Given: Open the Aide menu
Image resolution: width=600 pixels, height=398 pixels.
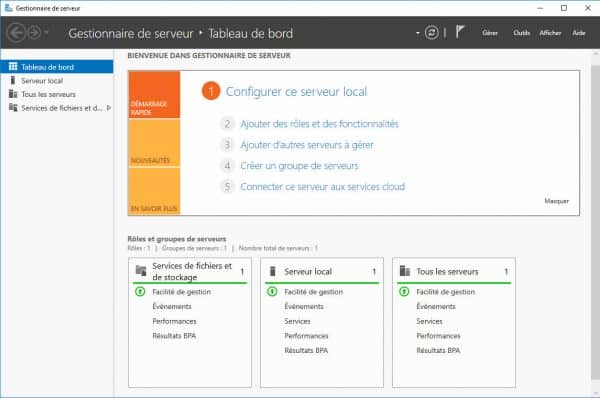Looking at the screenshot, I should click(x=579, y=33).
